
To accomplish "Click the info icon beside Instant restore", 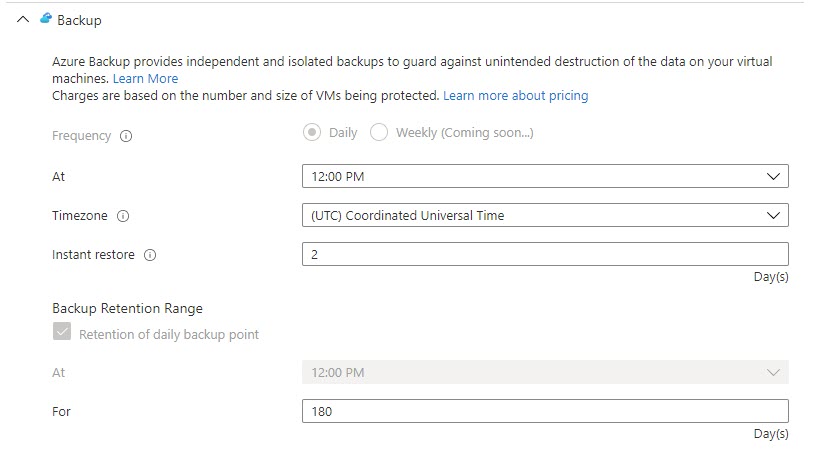I will (150, 255).
